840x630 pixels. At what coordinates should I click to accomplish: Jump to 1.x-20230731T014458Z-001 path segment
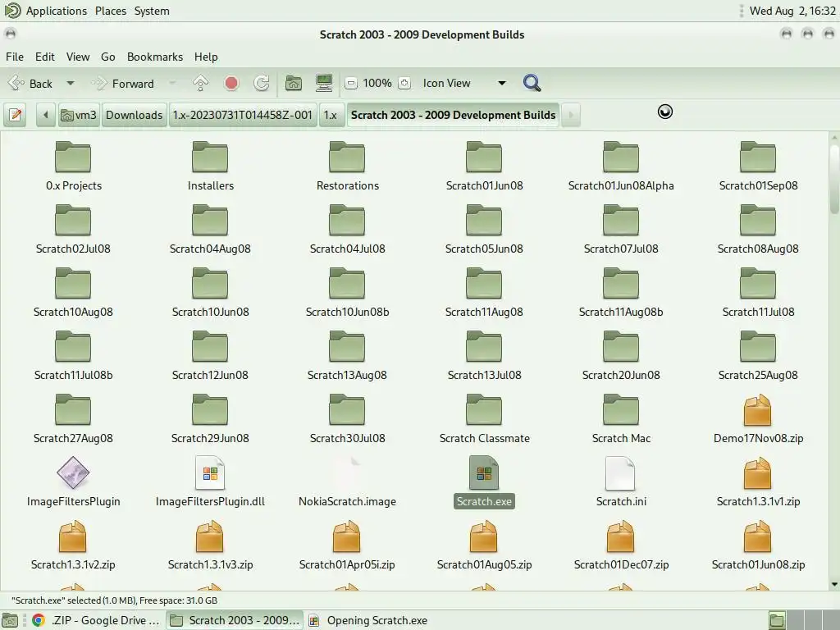pos(242,115)
